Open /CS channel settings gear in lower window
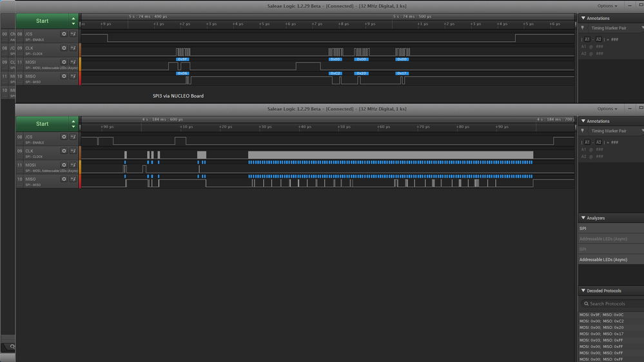The image size is (644, 362). 64,137
